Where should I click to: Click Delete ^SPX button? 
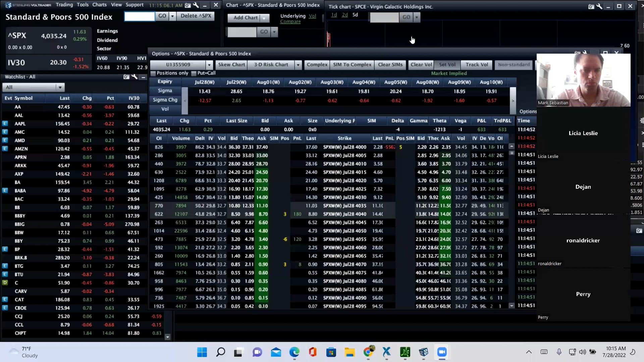click(196, 16)
